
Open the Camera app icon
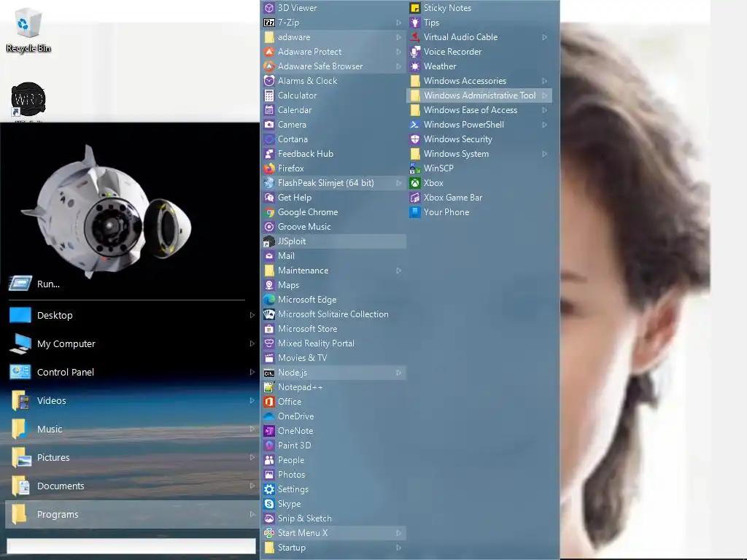point(269,124)
